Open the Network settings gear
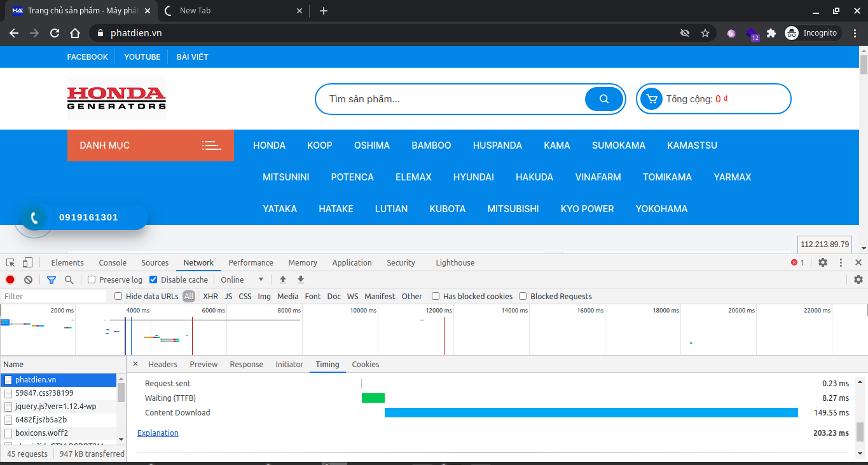868x465 pixels. coord(858,280)
